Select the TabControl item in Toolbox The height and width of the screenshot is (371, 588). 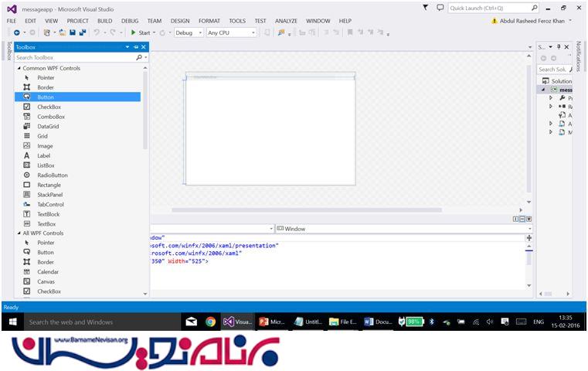[50, 204]
